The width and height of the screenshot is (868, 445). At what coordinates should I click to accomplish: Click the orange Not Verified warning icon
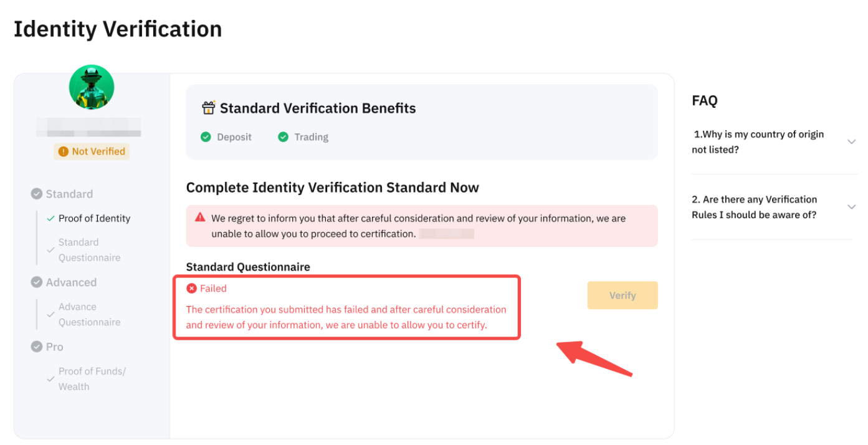(63, 151)
